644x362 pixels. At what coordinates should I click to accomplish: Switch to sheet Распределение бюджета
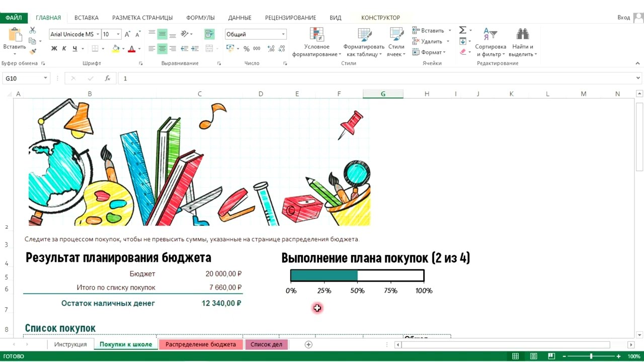(201, 344)
